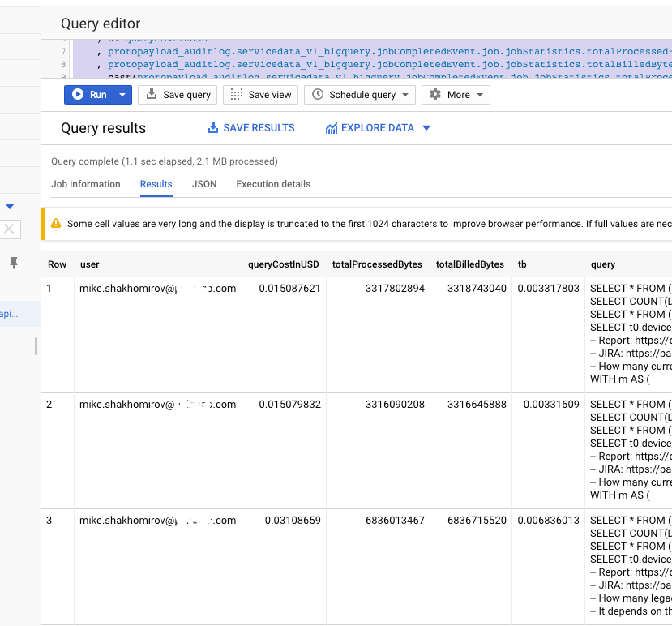Click cell value 0.006836013
This screenshot has width=672, height=626.
tap(548, 520)
